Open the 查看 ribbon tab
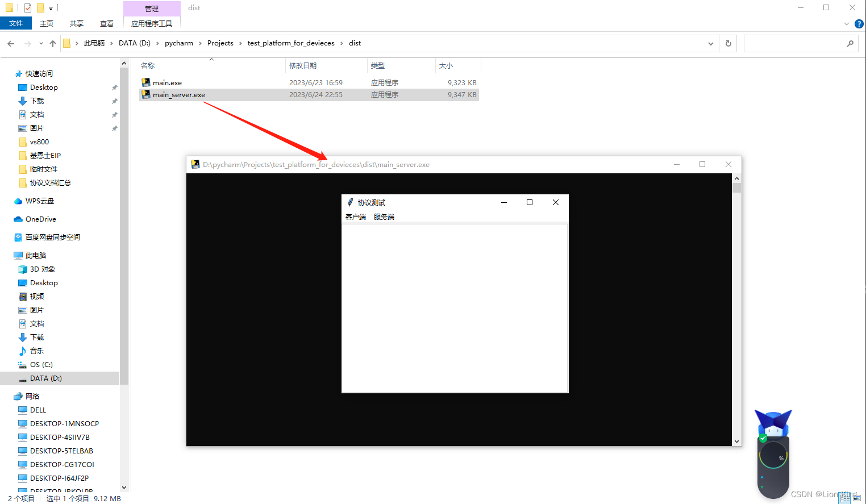Image resolution: width=866 pixels, height=504 pixels. [107, 23]
